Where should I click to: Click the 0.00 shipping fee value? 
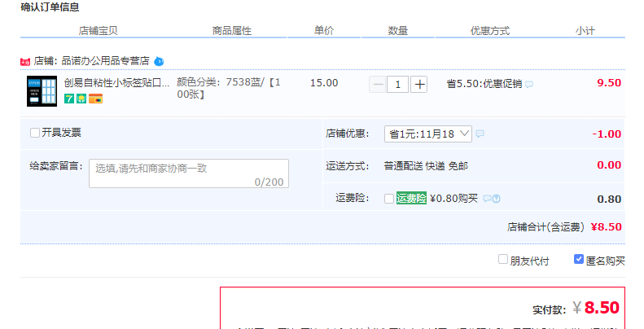[609, 165]
